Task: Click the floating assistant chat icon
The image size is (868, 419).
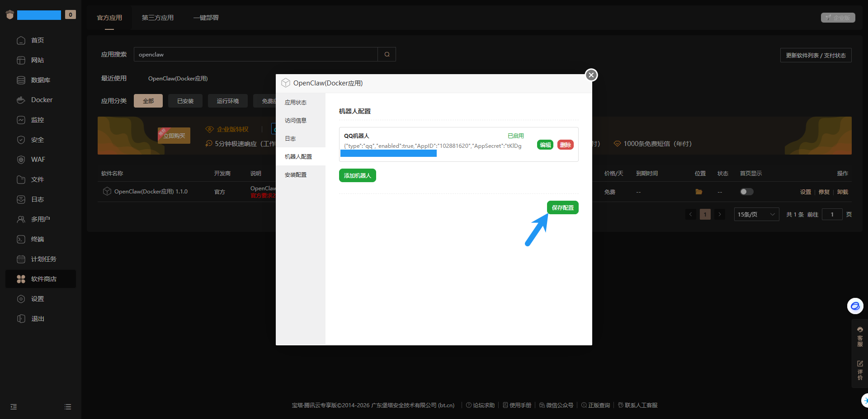Action: coord(855,306)
